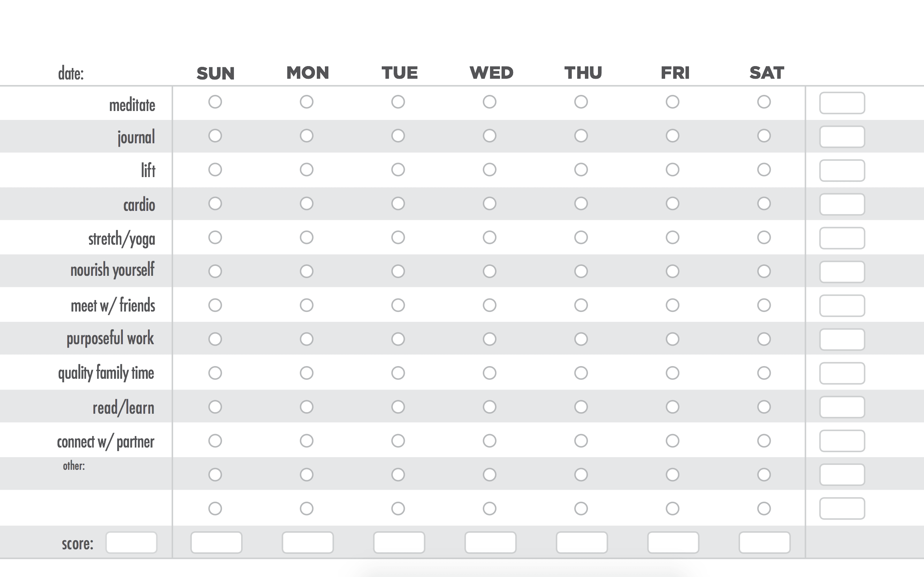
Task: Mark meditate as done for Sunday
Action: click(x=215, y=102)
